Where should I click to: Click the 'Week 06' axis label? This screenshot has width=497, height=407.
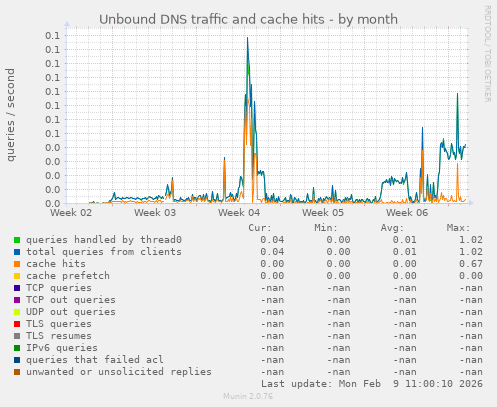coord(407,213)
